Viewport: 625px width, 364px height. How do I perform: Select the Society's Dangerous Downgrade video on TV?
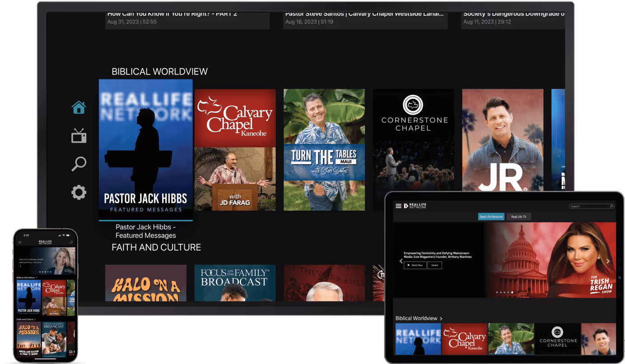click(513, 20)
